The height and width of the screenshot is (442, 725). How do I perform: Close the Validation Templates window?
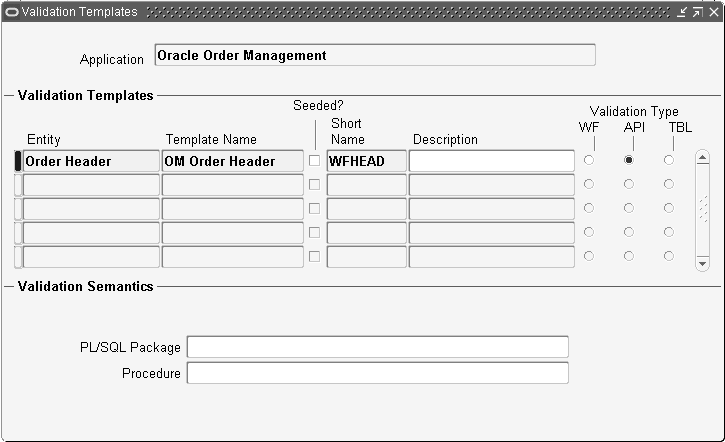714,12
